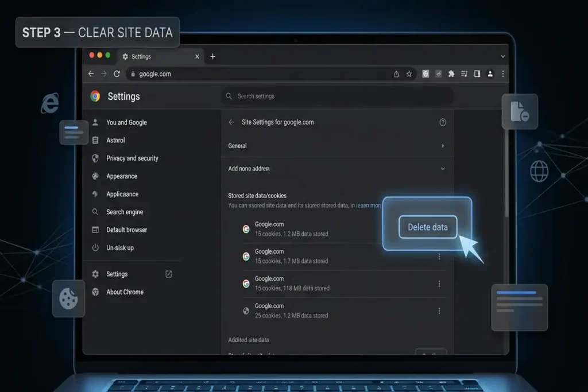The height and width of the screenshot is (392, 588).
Task: Expand the General section
Action: (336, 146)
